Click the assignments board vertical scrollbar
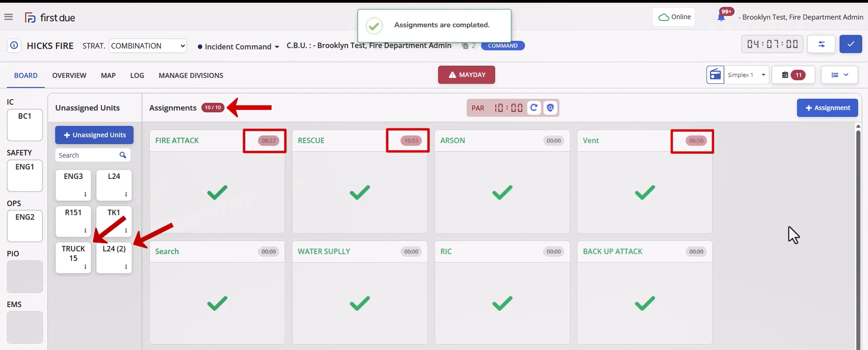This screenshot has width=868, height=350. click(x=858, y=237)
